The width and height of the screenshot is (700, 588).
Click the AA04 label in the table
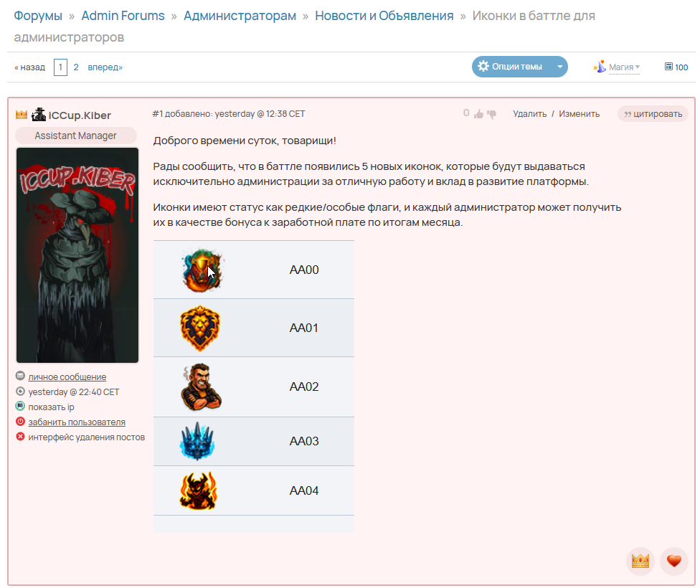(x=304, y=490)
